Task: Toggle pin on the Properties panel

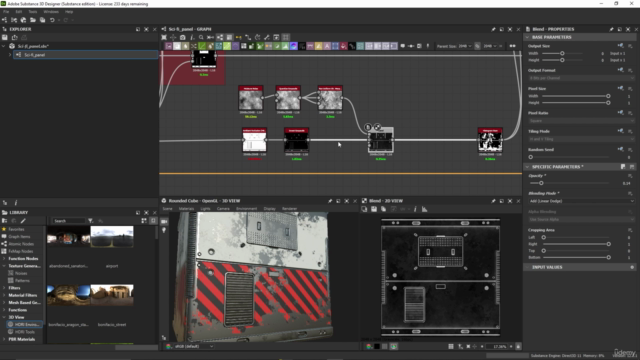Action: coord(611,29)
